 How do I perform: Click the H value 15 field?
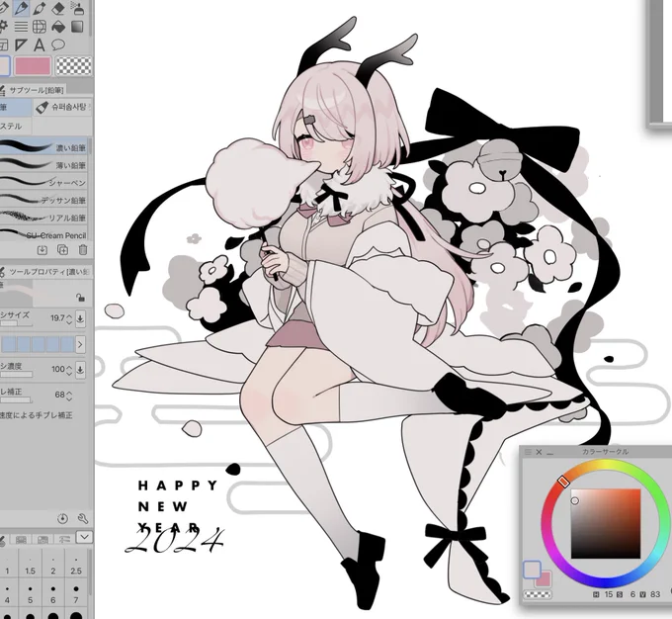pyautogui.click(x=609, y=594)
